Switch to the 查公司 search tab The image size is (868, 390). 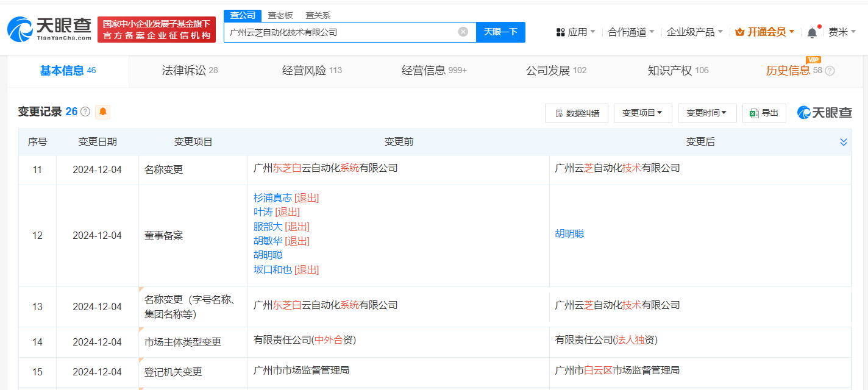click(x=243, y=16)
